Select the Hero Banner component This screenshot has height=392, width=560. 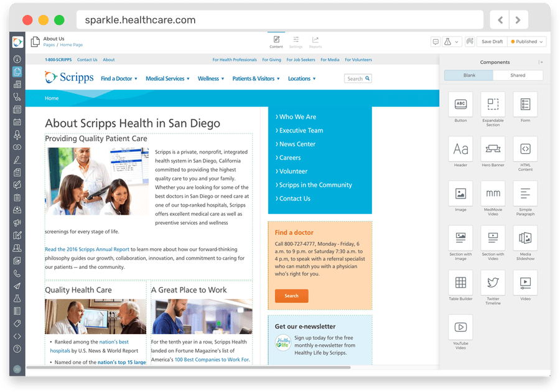click(493, 149)
